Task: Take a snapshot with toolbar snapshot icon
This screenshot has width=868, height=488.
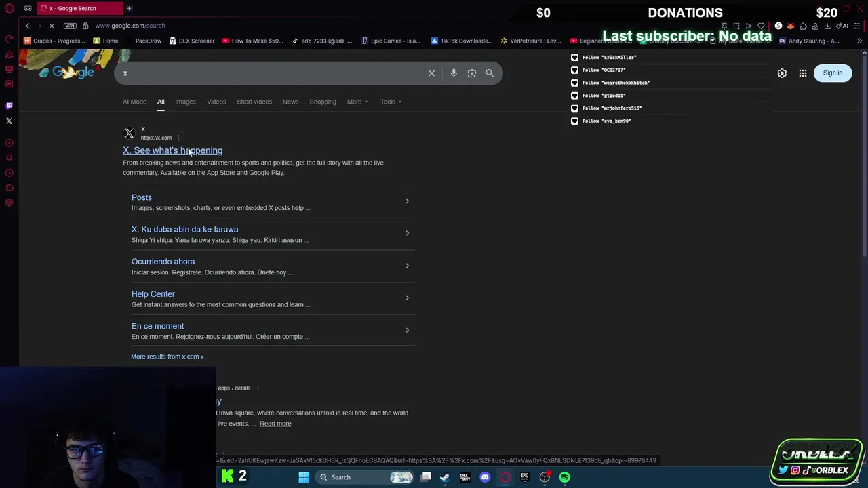Action: pos(736,26)
